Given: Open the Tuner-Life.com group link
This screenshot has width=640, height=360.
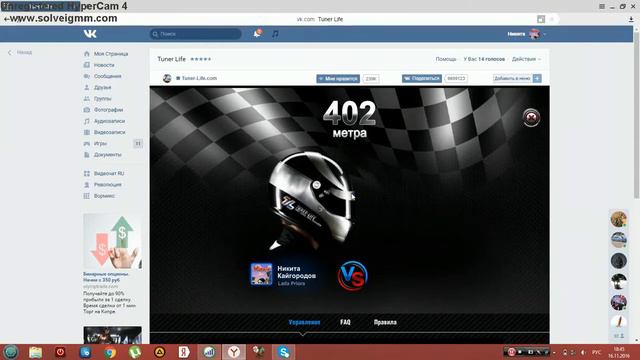Looking at the screenshot, I should coord(199,78).
